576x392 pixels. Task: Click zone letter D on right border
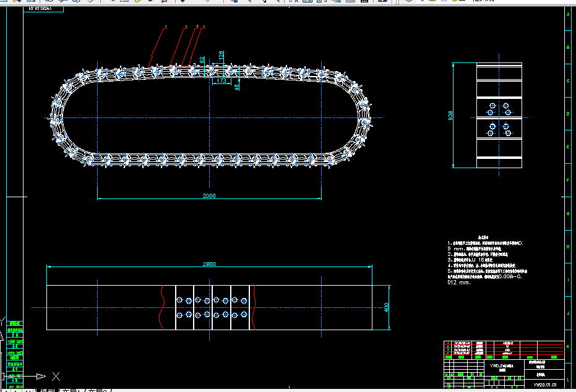click(568, 114)
